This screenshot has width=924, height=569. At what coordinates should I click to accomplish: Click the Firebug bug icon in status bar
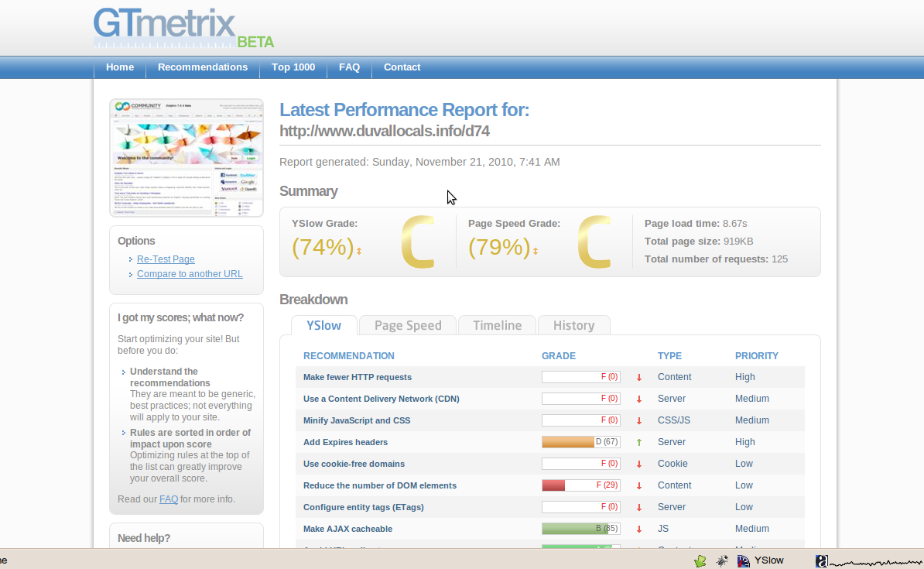721,560
